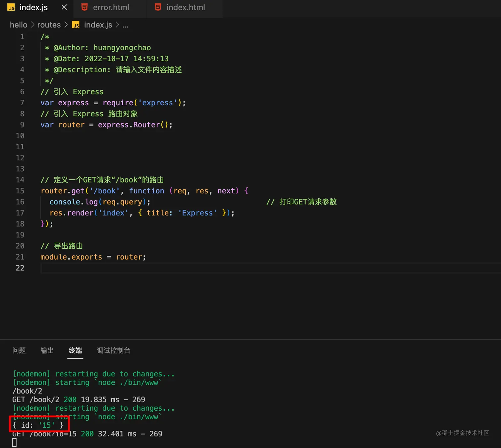
Task: Click console.log(req.query) statement
Action: 100,202
